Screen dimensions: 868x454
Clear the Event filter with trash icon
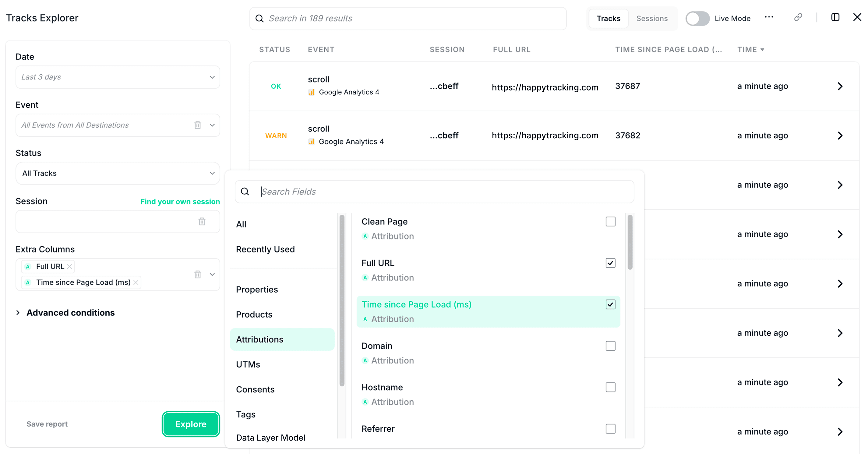197,125
